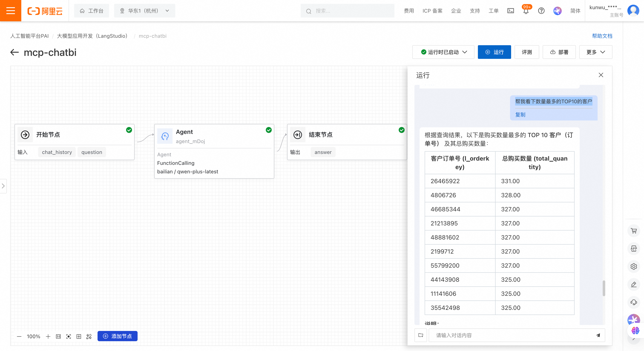Screen dimensions: 644x351
Task: Expand the 运行时已启动 runtime dropdown
Action: 443,52
